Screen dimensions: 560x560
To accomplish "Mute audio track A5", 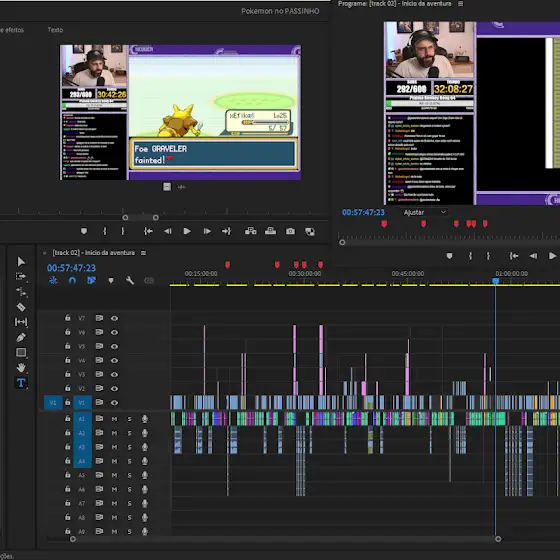I will 114,475.
